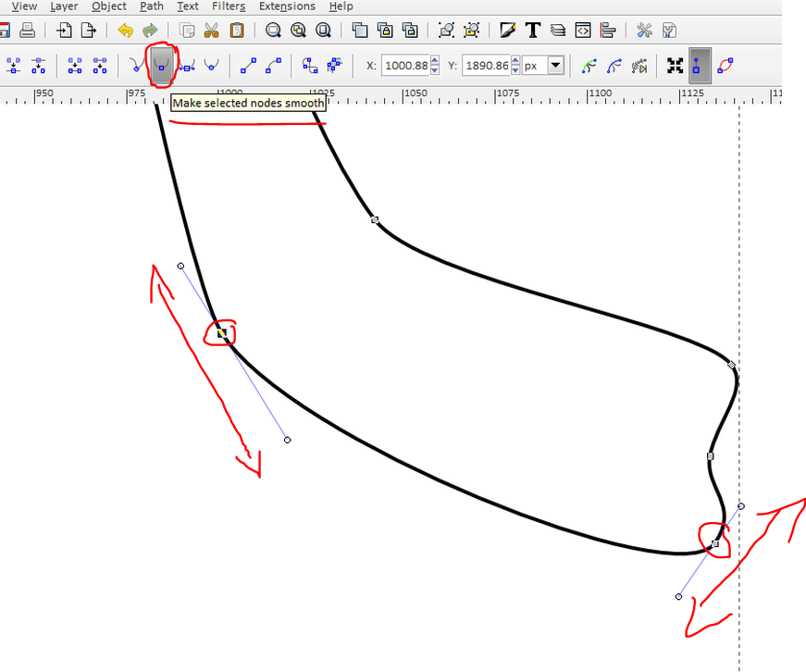Toggle show path outline button

pos(725,66)
